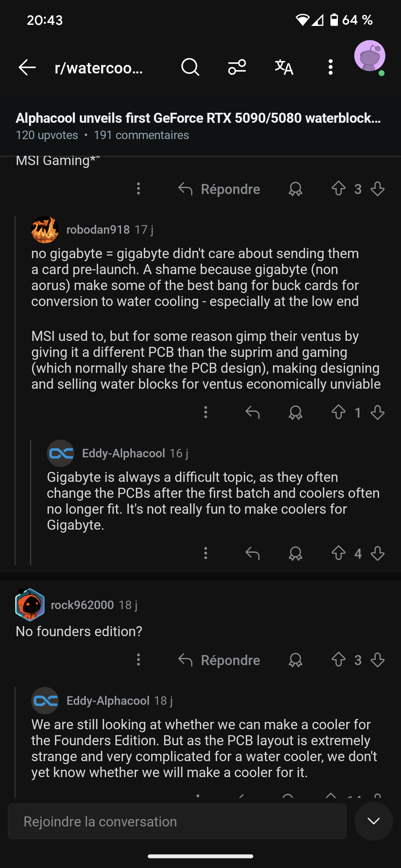401x868 pixels.
Task: Open Eddy-Alphacool username 16 j
Action: (x=123, y=453)
